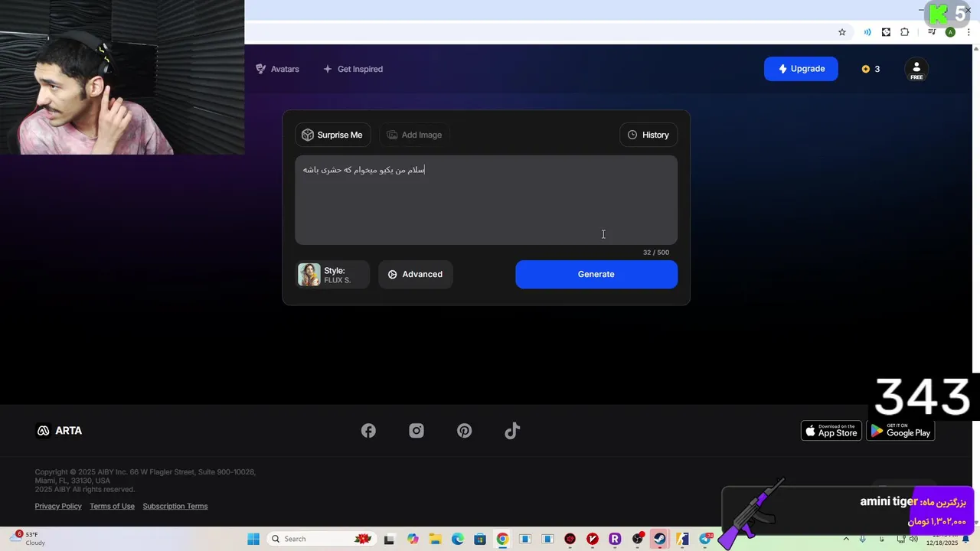Switch to Steam in the taskbar
980x551 pixels.
[x=659, y=539]
